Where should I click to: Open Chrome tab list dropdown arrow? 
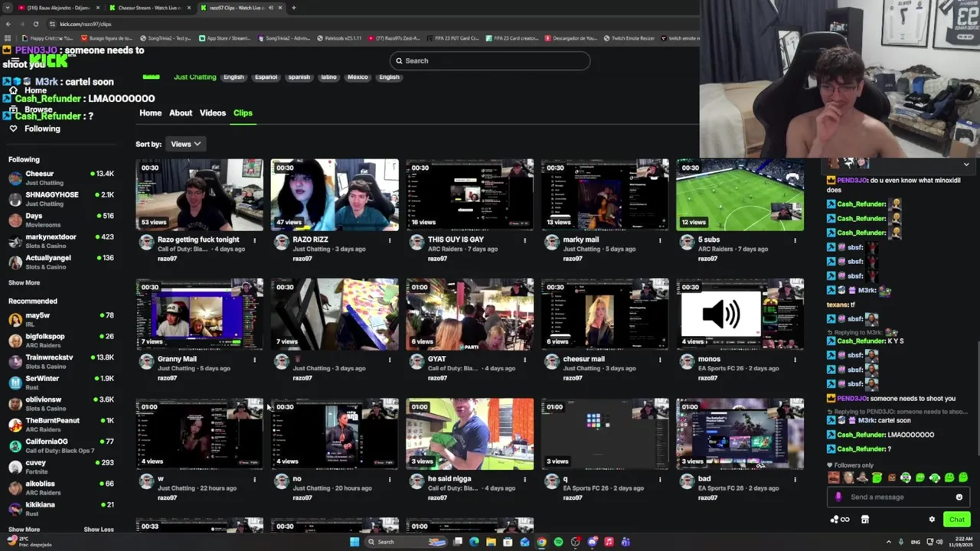(8, 8)
